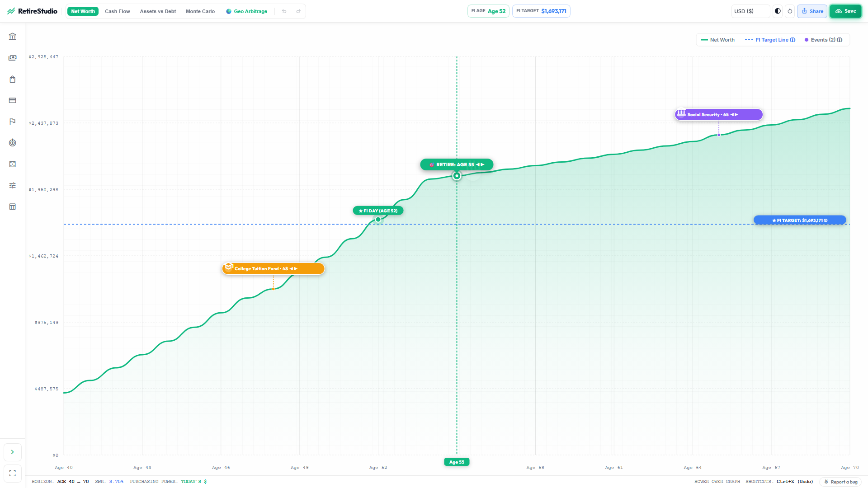Open the bank accounts sidebar icon
The height and width of the screenshot is (488, 868).
tap(13, 37)
